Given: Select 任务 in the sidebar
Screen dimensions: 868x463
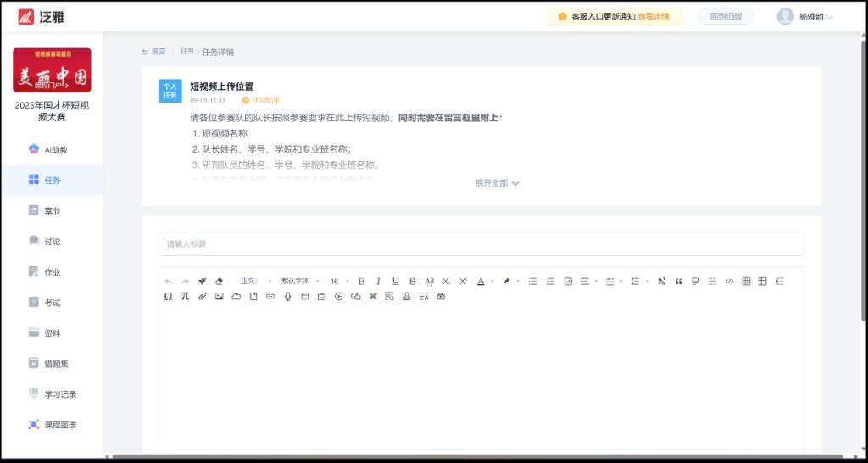Looking at the screenshot, I should (52, 180).
